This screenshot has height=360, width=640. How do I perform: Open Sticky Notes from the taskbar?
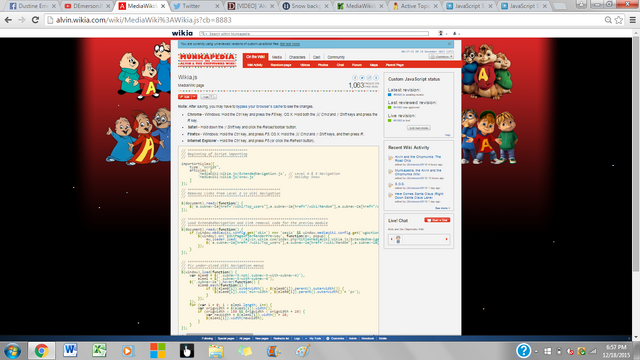(x=245, y=351)
